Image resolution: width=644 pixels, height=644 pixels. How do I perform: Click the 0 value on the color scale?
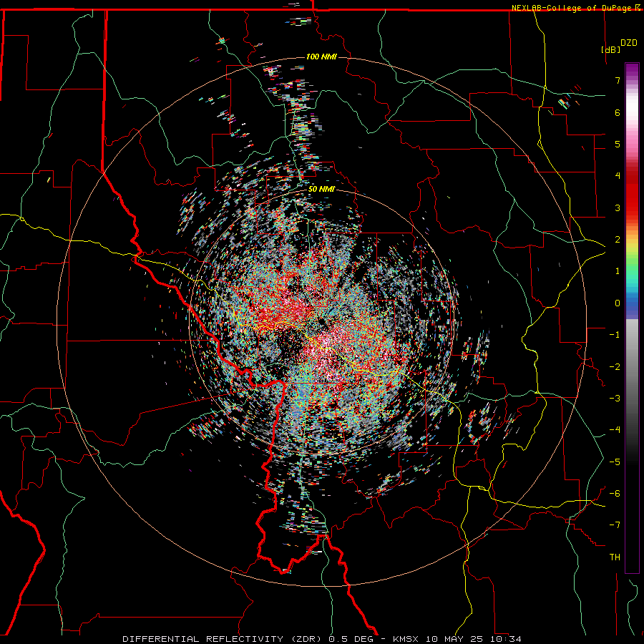[x=618, y=303]
